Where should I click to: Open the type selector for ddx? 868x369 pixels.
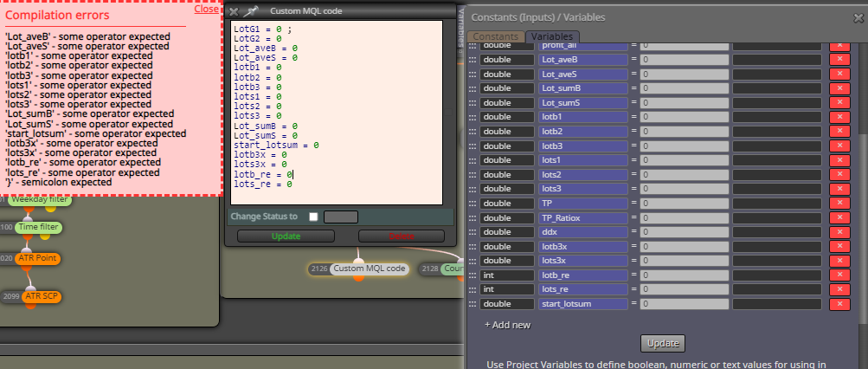click(506, 231)
